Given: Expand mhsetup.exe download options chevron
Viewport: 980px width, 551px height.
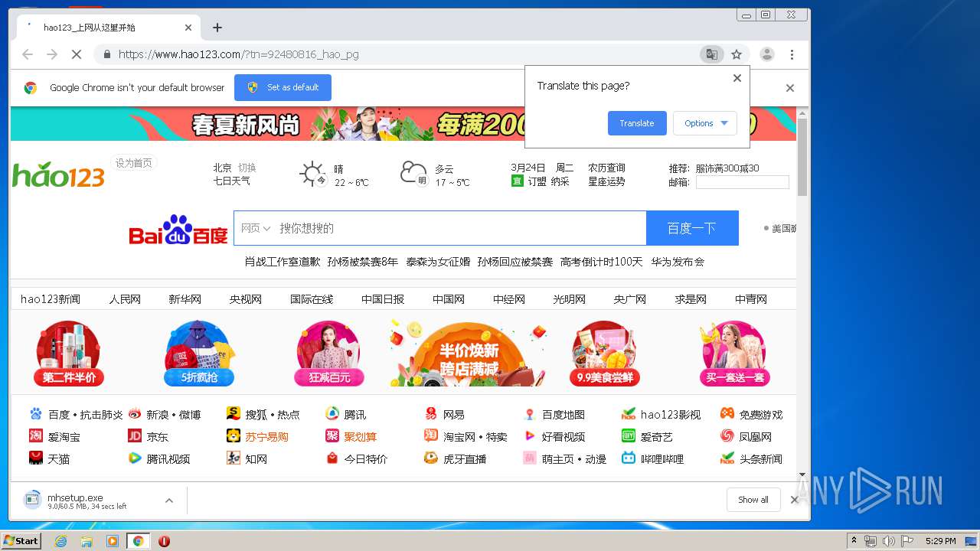Looking at the screenshot, I should [x=169, y=500].
